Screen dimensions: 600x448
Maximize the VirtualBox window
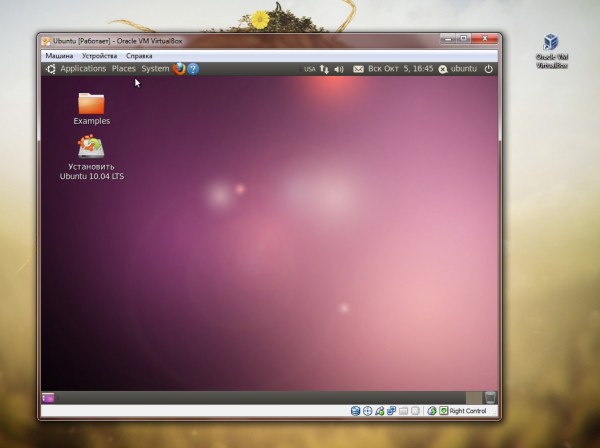coord(463,39)
